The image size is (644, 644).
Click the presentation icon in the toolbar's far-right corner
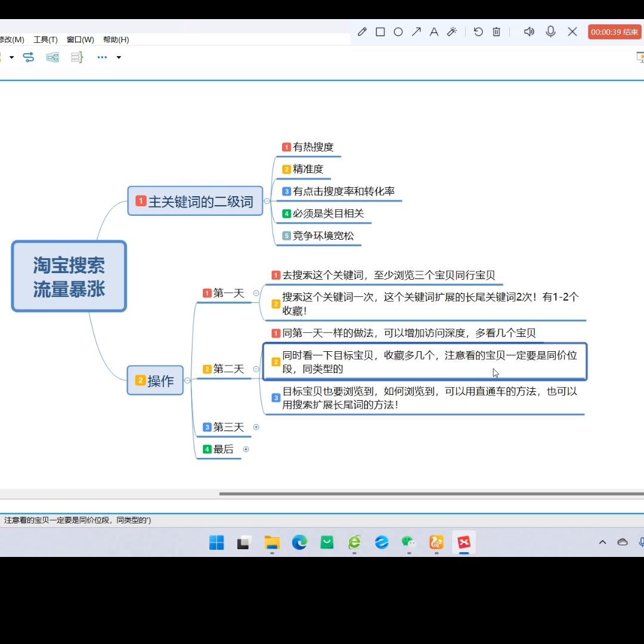click(640, 57)
